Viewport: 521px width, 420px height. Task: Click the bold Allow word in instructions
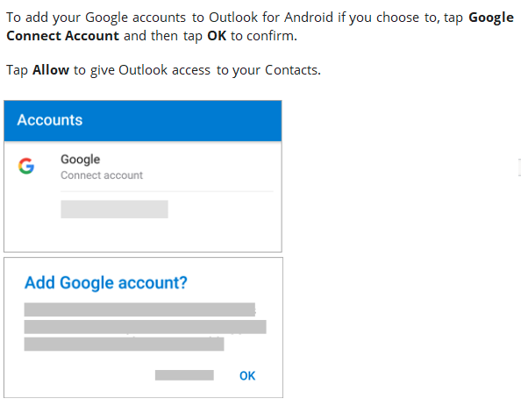(x=51, y=70)
